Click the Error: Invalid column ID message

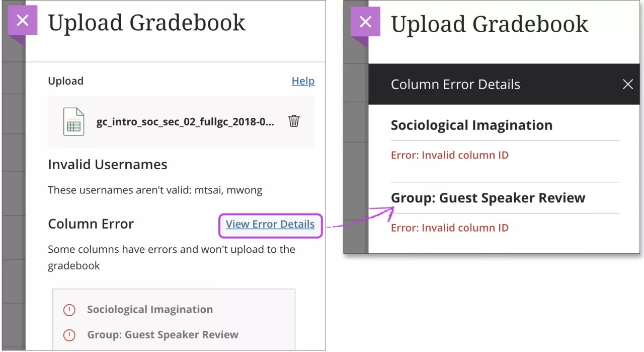(449, 155)
